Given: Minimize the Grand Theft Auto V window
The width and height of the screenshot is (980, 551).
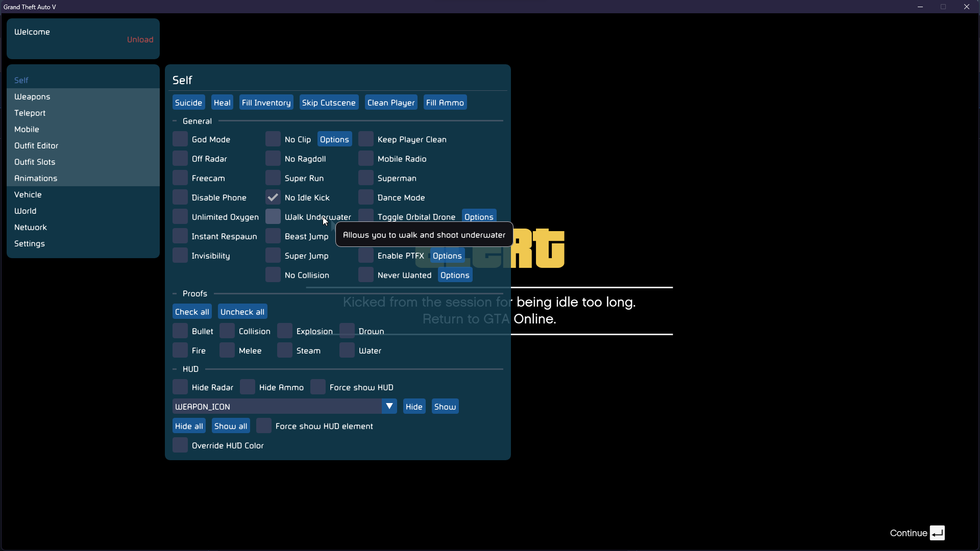Looking at the screenshot, I should click(x=920, y=7).
